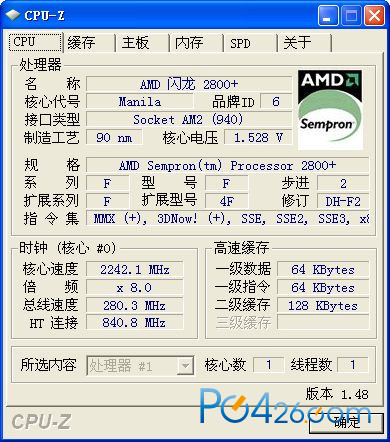Click the CPU-Z title bar icon

pyautogui.click(x=13, y=15)
